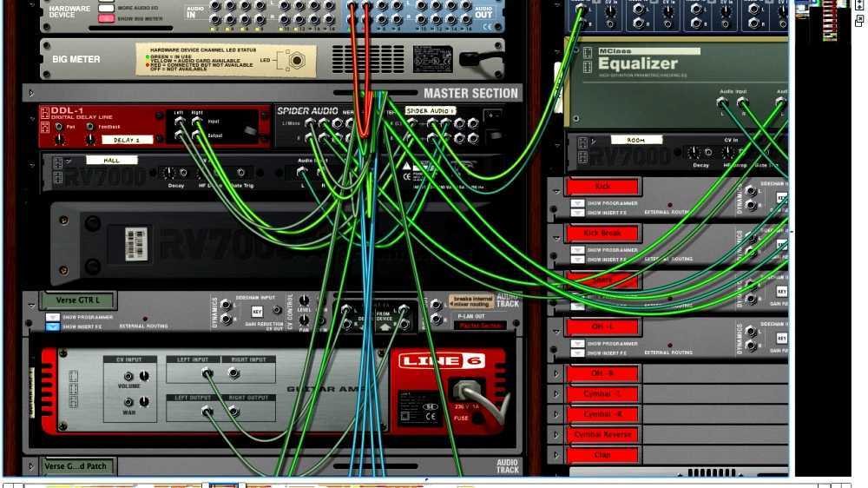Expand the Verse G...d Patch audio track
The image size is (868, 488).
tap(31, 466)
